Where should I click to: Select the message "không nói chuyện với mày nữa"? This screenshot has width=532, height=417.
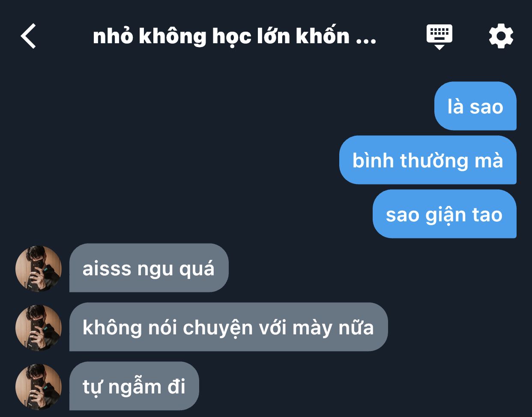pos(229,327)
